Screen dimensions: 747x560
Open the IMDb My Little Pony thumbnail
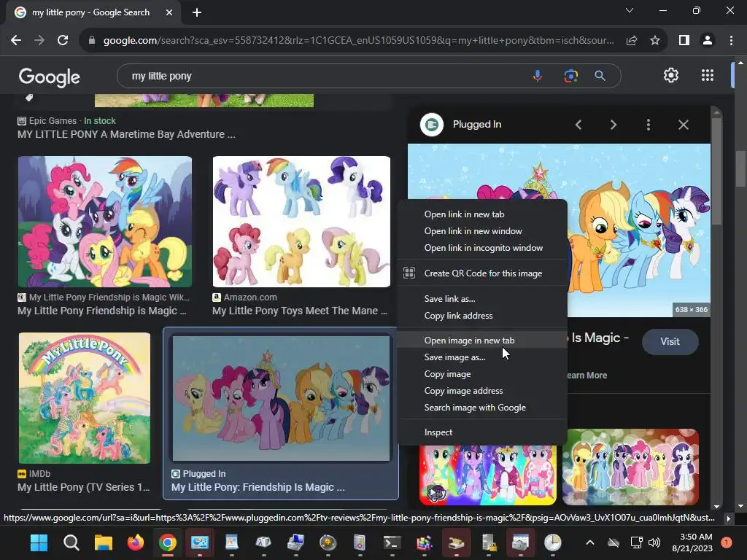(x=85, y=398)
